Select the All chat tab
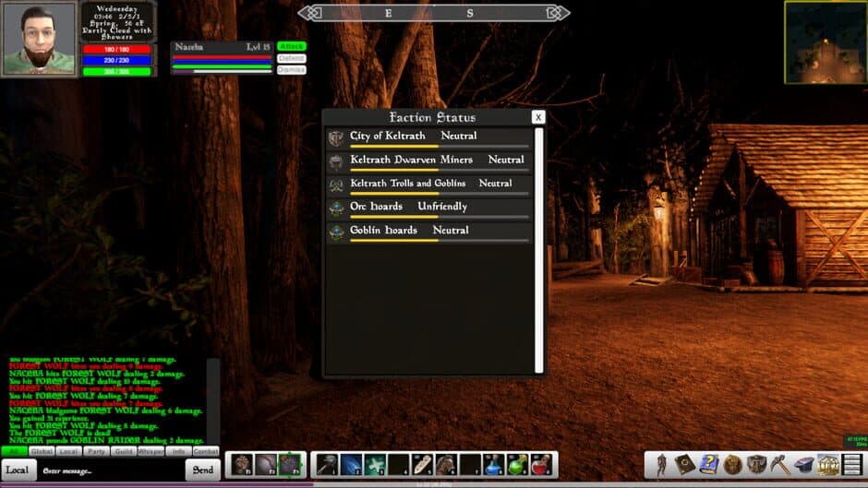This screenshot has height=488, width=868. (x=15, y=451)
